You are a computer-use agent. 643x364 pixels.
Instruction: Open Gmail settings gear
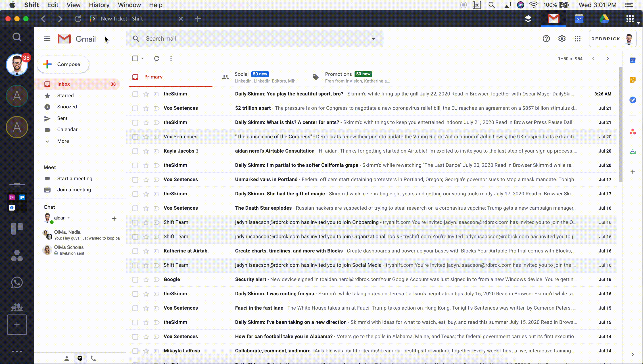click(562, 39)
